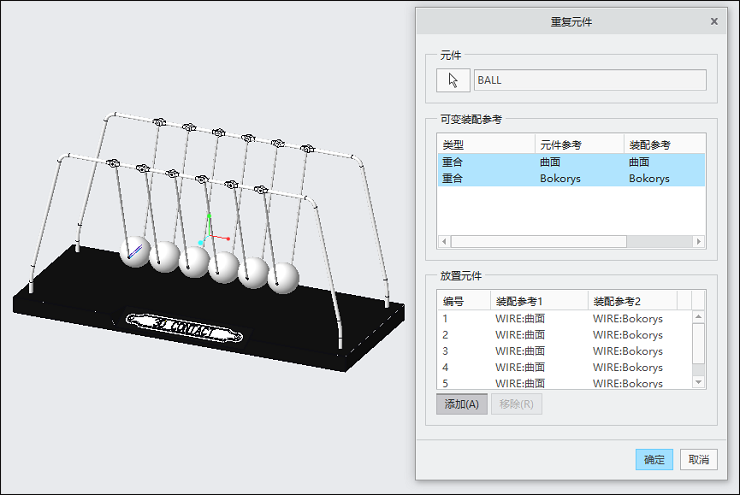Click the 装配参考 column header
Image resolution: width=740 pixels, height=495 pixels.
665,145
